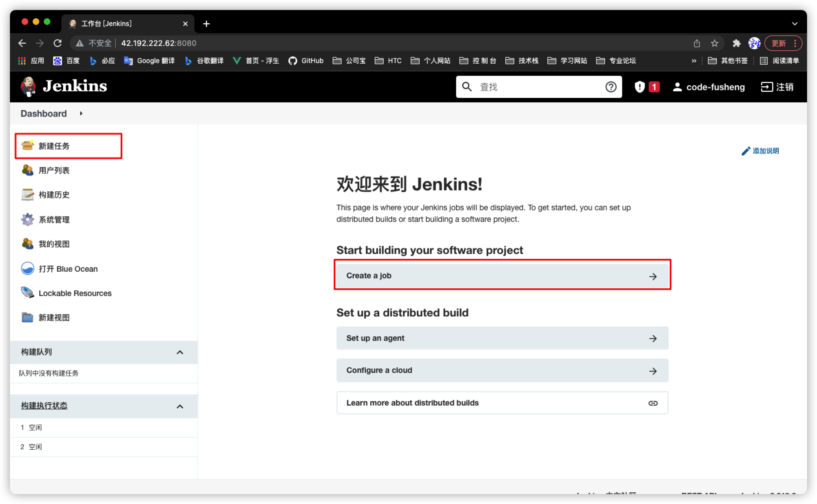
Task: Click the Build History (构建历史) notepad icon
Action: (x=27, y=195)
